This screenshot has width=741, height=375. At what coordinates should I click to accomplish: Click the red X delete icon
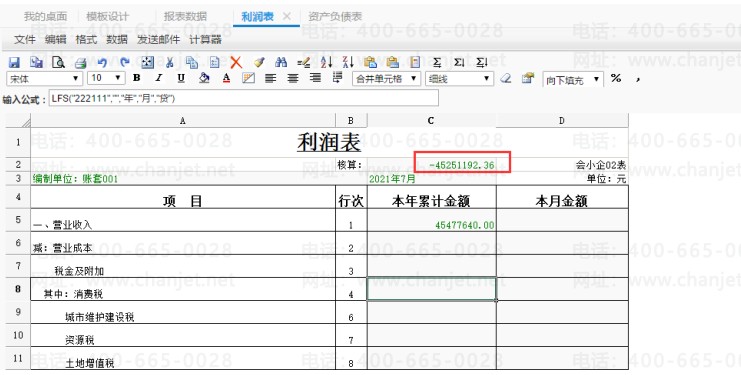[236, 62]
